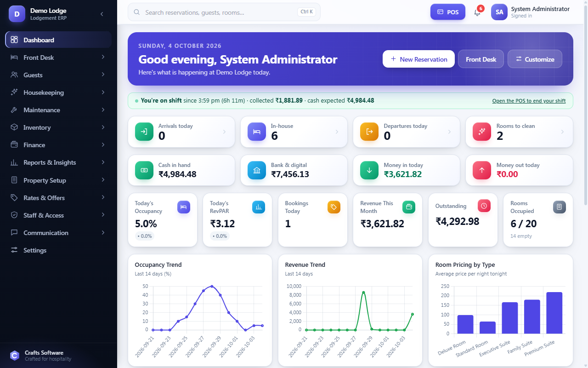The height and width of the screenshot is (368, 588).
Task: Open the Customize dashboard button
Action: [535, 59]
